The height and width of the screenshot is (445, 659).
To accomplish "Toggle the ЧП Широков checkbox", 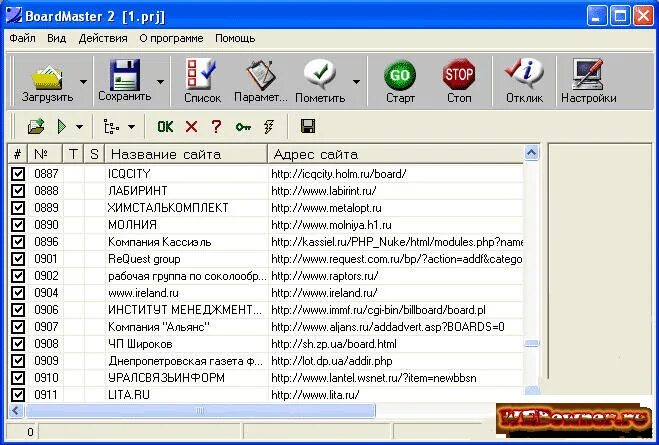I will [x=18, y=344].
